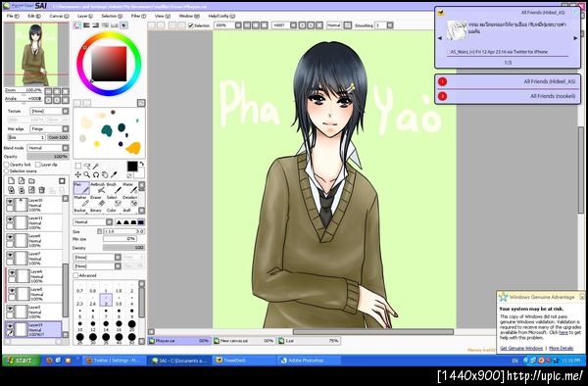This screenshot has width=588, height=386.
Task: Toggle the RGB sliders panel icon
Action: [86, 25]
